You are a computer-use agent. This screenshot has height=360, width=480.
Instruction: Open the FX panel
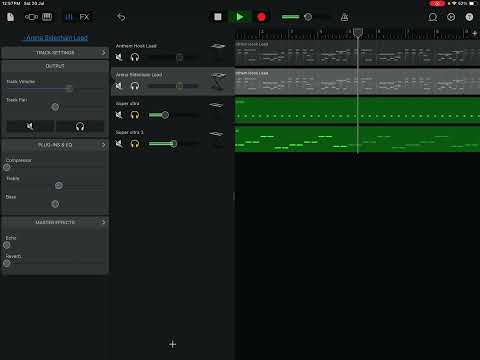pyautogui.click(x=84, y=17)
